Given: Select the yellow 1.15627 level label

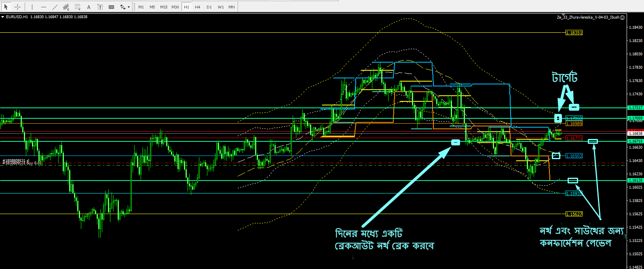Looking at the screenshot, I should 574,214.
